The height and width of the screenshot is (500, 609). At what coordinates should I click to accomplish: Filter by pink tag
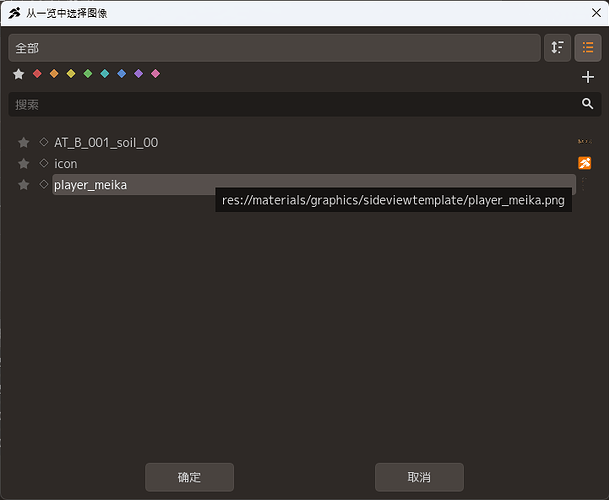pyautogui.click(x=155, y=73)
